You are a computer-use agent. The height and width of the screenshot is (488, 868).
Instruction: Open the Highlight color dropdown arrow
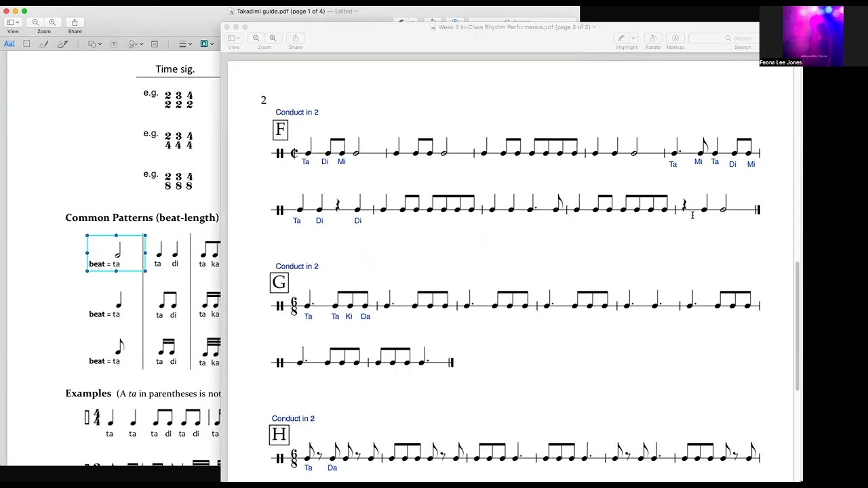[633, 39]
